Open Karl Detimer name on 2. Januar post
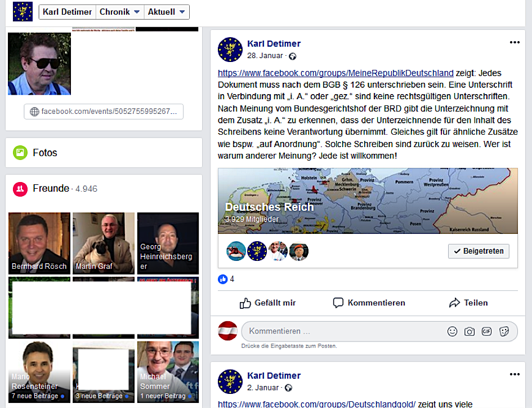The width and height of the screenshot is (532, 408). coord(274,376)
